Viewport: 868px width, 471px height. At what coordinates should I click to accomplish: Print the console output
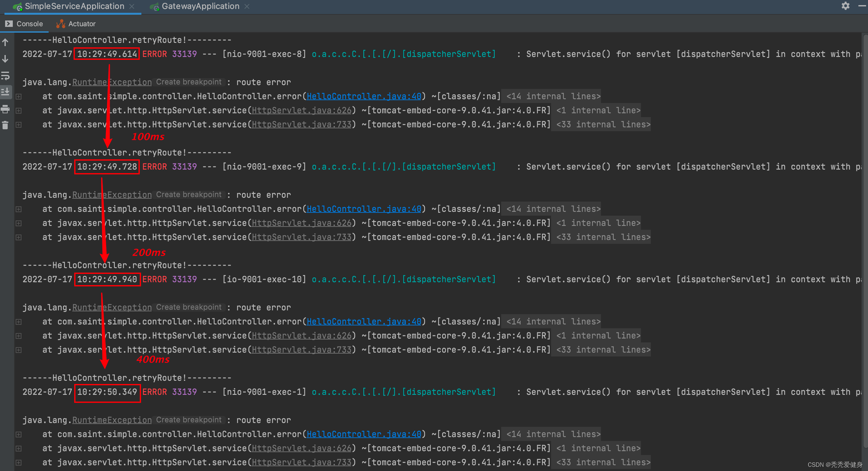(x=5, y=109)
